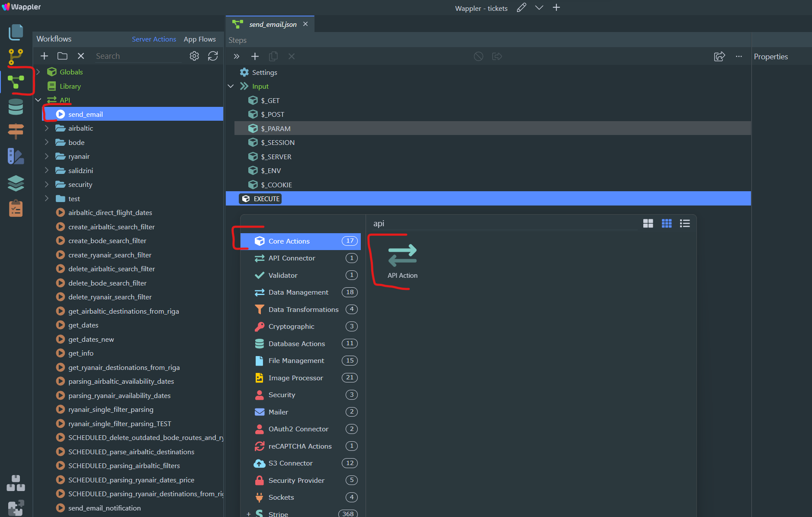Image resolution: width=812 pixels, height=517 pixels.
Task: Click the add step plus icon
Action: tap(255, 57)
